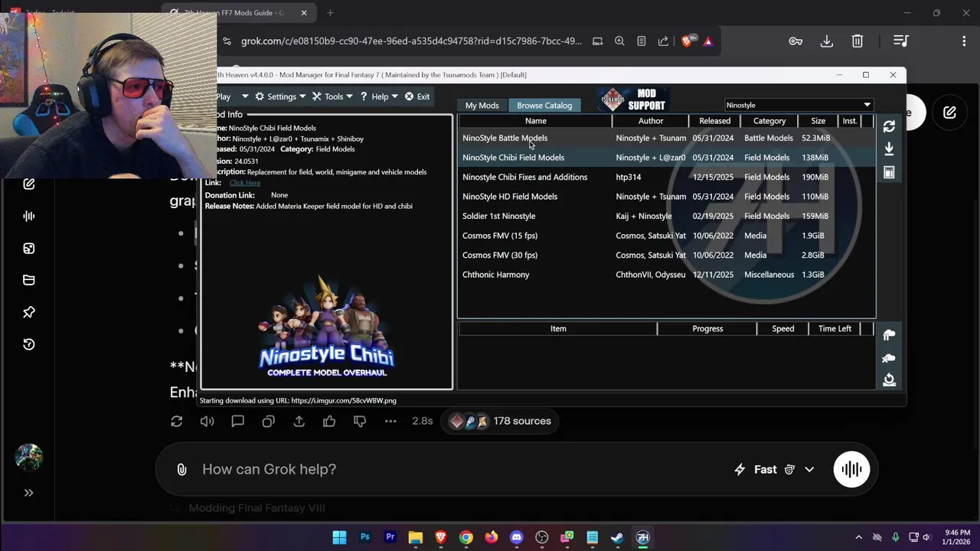Open the 178 sources button
The height and width of the screenshot is (551, 980).
click(x=501, y=421)
